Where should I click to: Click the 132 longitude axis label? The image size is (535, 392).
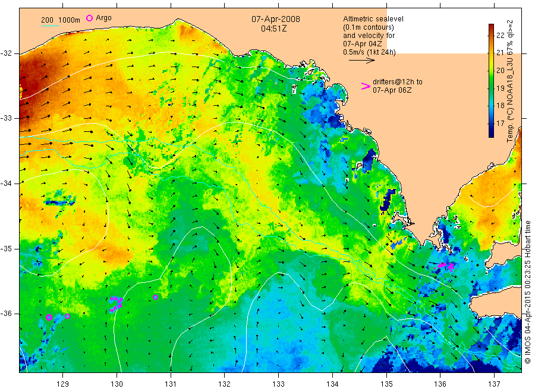tap(225, 384)
